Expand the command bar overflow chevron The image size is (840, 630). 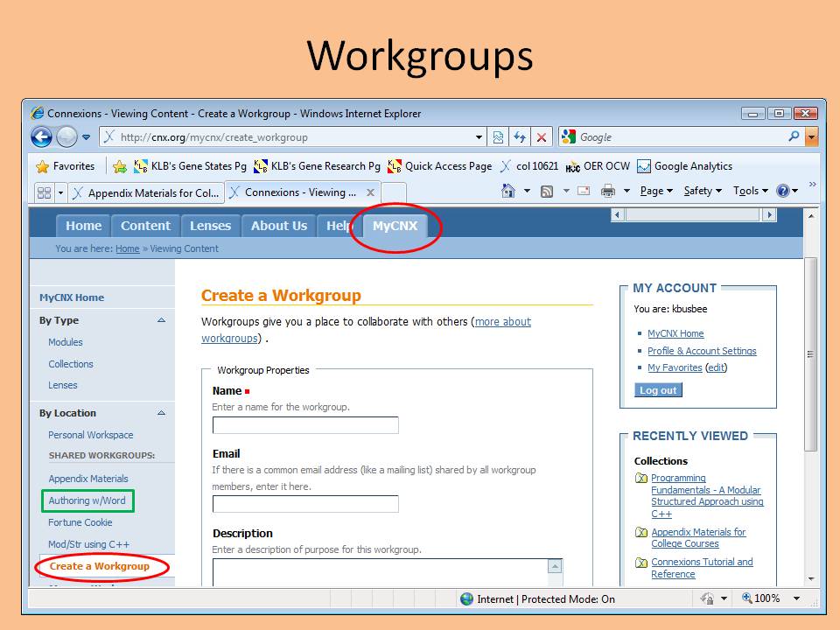[813, 185]
